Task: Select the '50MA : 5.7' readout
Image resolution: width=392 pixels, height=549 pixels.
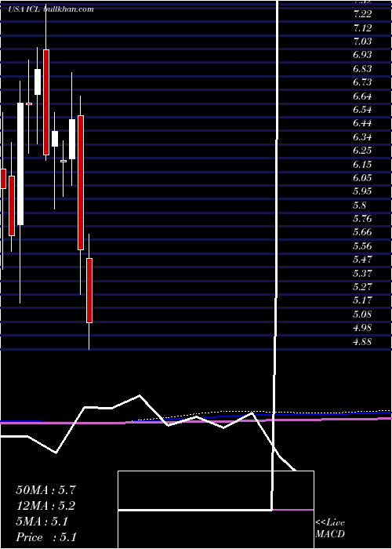Action: click(x=45, y=490)
